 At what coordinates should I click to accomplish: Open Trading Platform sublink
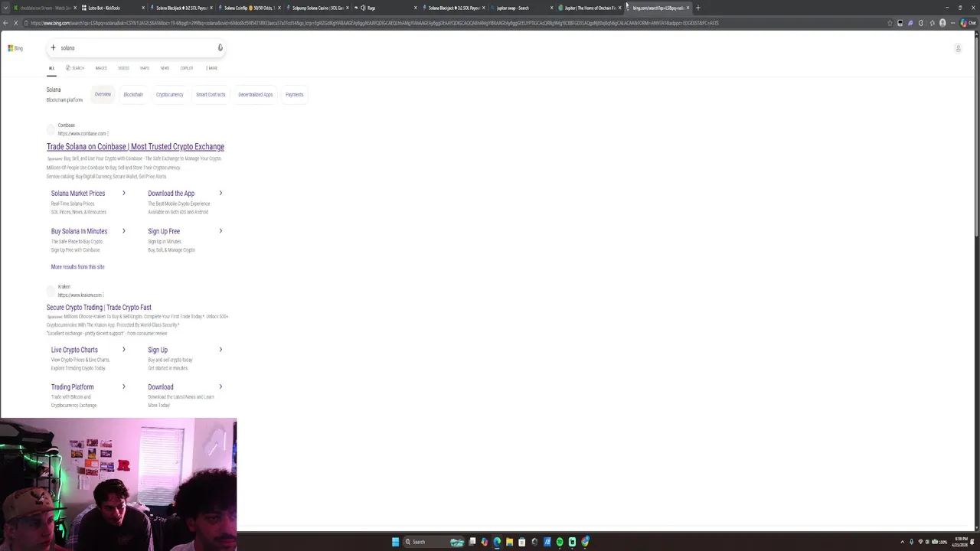pyautogui.click(x=72, y=387)
